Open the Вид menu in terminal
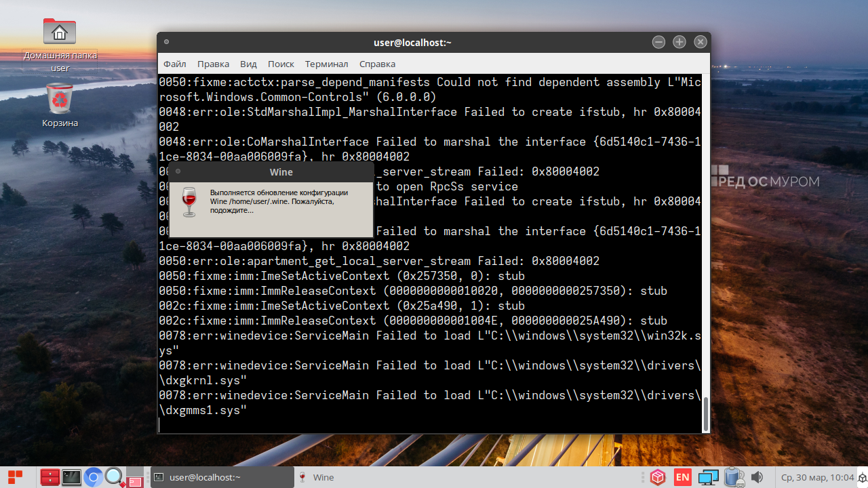The width and height of the screenshot is (868, 488). [x=248, y=64]
